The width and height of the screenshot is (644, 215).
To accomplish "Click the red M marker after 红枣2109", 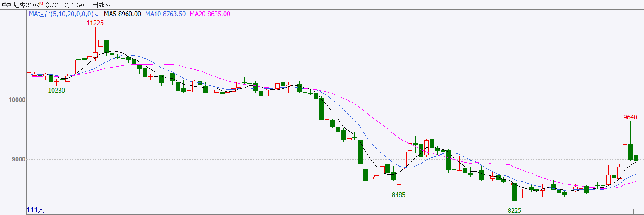I will coord(42,3).
